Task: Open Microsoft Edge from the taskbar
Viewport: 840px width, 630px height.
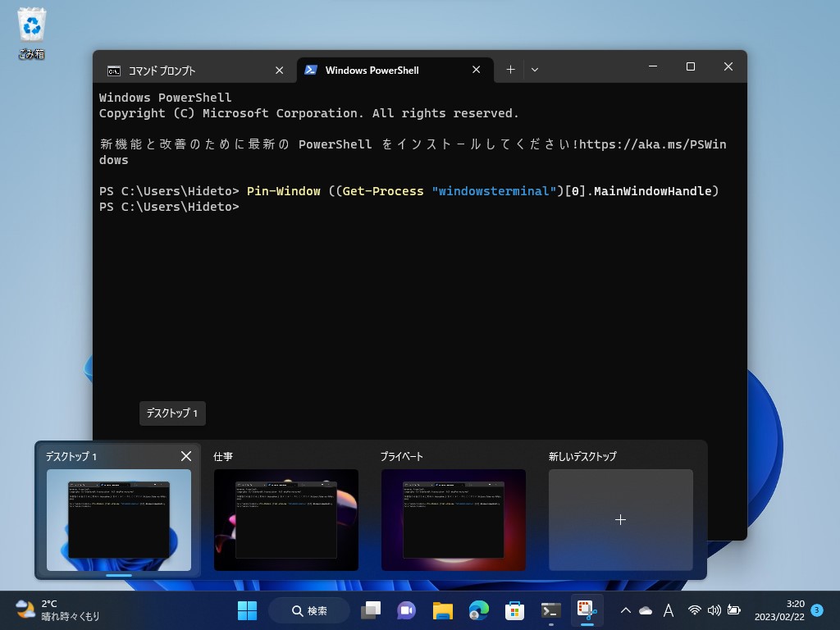Action: click(x=477, y=610)
